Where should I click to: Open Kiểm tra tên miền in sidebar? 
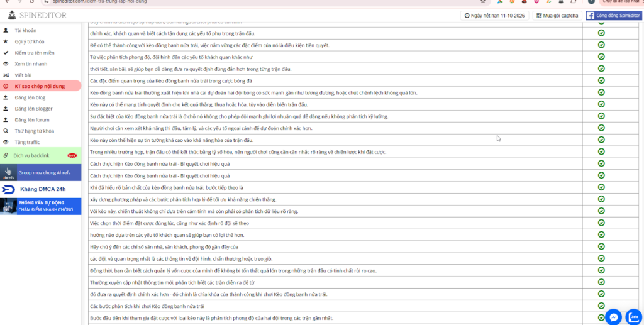coord(36,53)
